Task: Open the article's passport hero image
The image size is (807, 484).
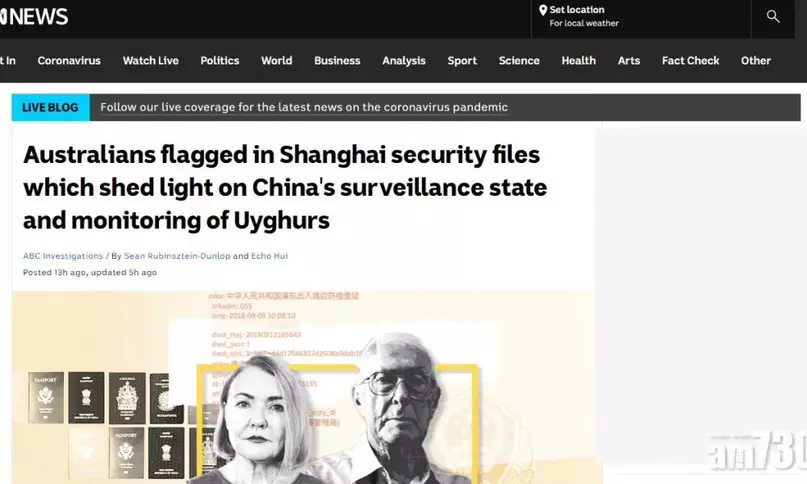Action: (x=307, y=387)
